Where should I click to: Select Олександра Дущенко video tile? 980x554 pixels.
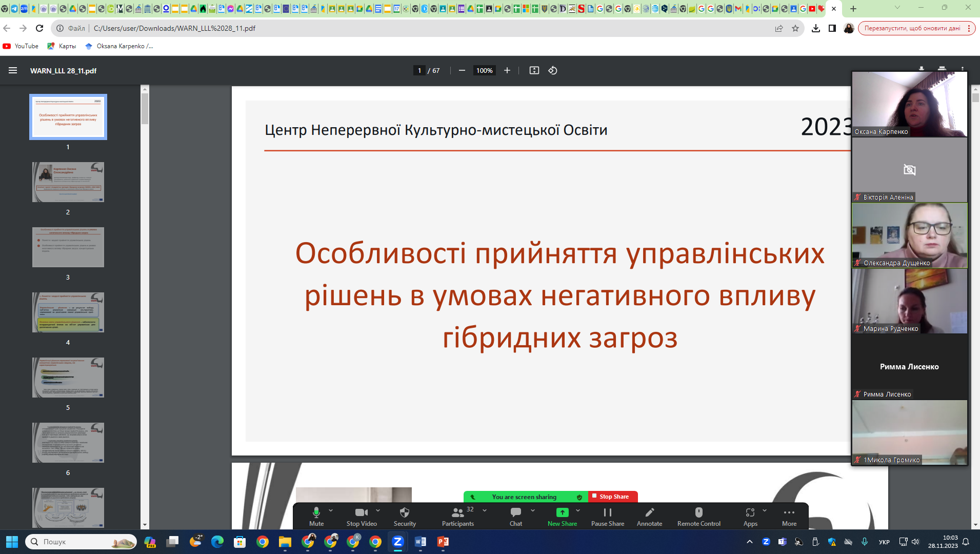(x=909, y=235)
